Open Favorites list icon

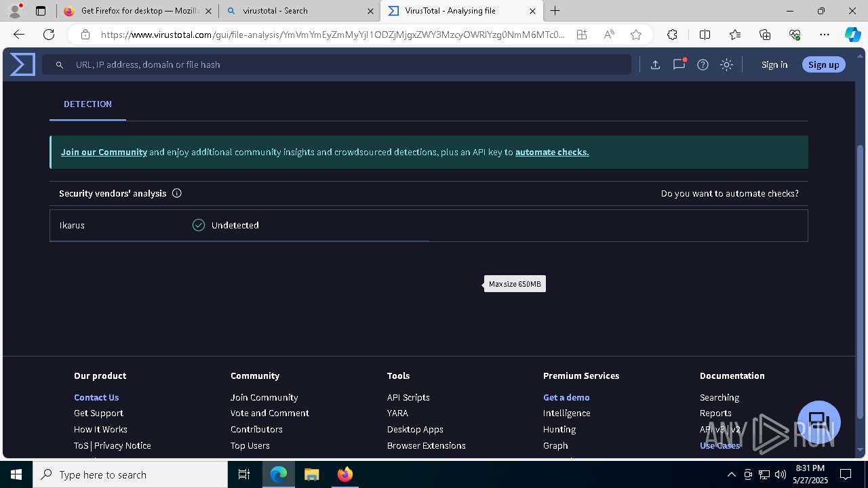[735, 35]
